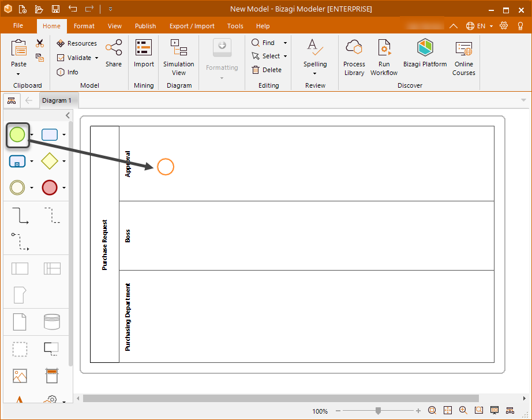
Task: Select the green Start Event shape
Action: pyautogui.click(x=17, y=134)
